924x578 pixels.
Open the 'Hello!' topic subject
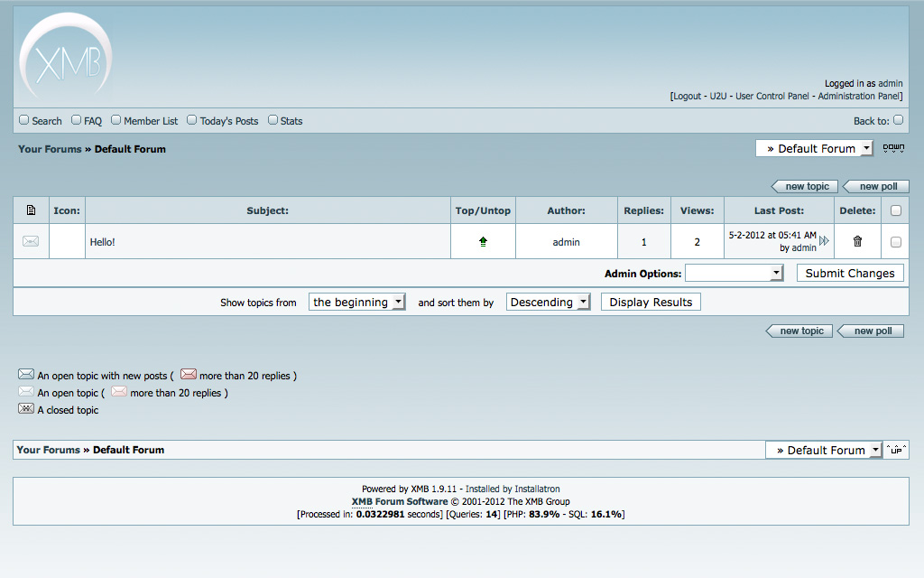(103, 242)
